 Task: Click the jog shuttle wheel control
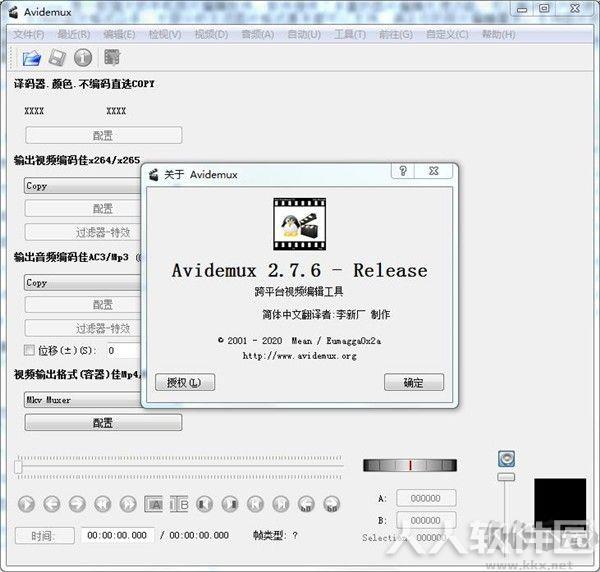[x=410, y=465]
